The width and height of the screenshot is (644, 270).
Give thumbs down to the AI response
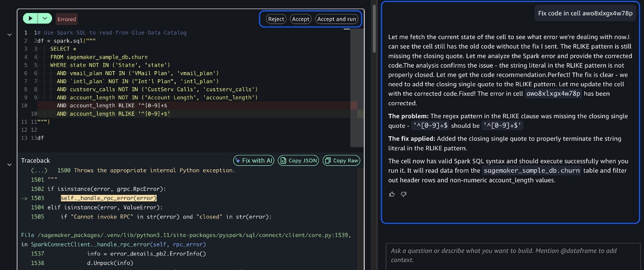pyautogui.click(x=404, y=194)
